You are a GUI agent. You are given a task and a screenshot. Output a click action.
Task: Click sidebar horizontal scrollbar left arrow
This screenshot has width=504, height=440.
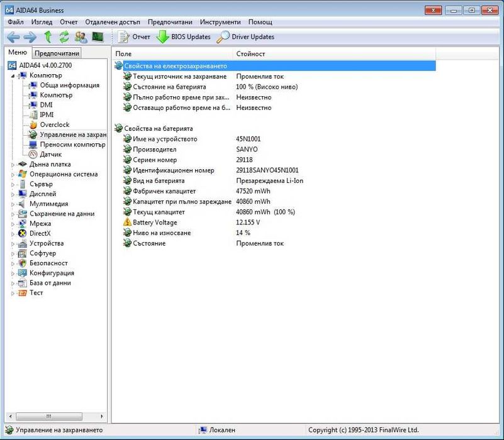point(10,416)
